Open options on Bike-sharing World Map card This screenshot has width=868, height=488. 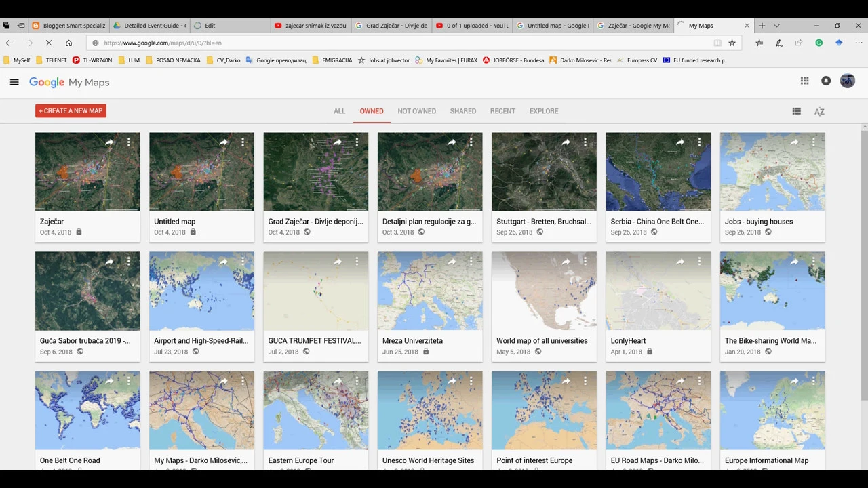coord(813,262)
